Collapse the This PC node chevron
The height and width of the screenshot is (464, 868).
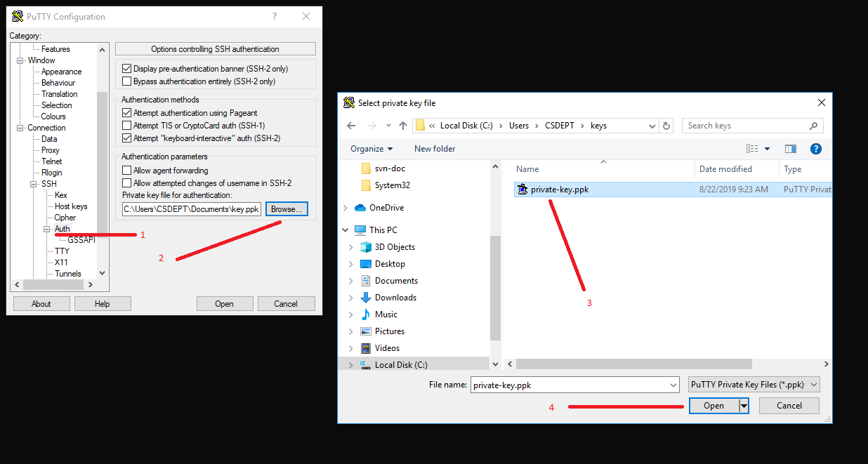(x=346, y=230)
